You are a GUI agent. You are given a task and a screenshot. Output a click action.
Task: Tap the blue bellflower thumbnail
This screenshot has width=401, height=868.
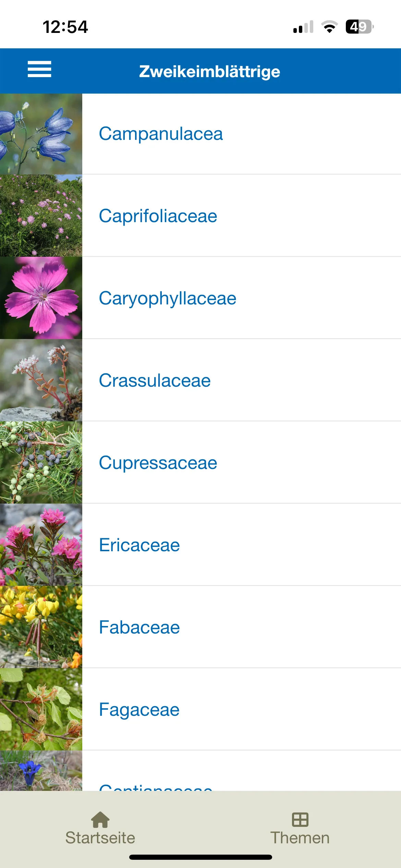click(x=41, y=134)
